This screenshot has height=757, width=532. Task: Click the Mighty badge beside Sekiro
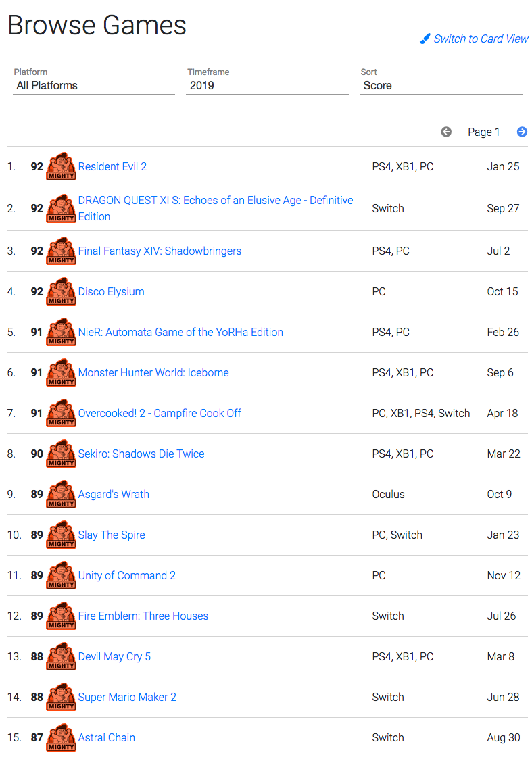(62, 454)
